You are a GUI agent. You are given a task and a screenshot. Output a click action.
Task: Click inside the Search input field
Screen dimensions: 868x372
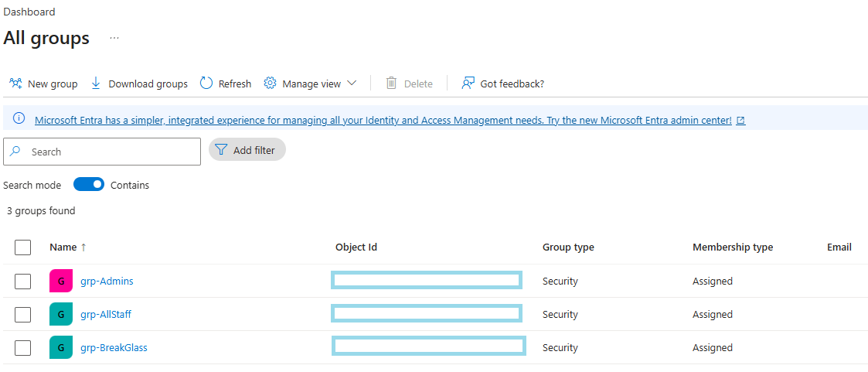point(102,152)
